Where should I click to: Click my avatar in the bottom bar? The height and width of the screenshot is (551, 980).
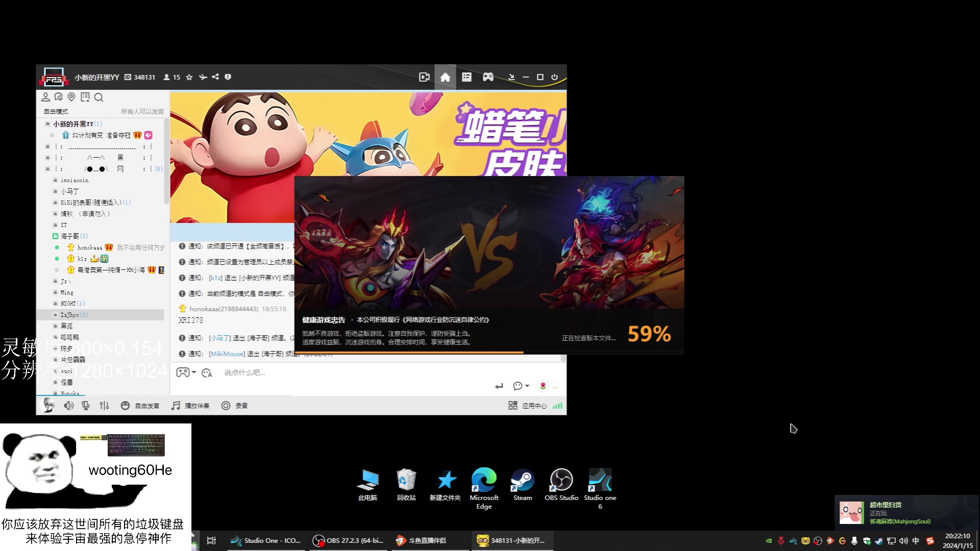point(48,405)
